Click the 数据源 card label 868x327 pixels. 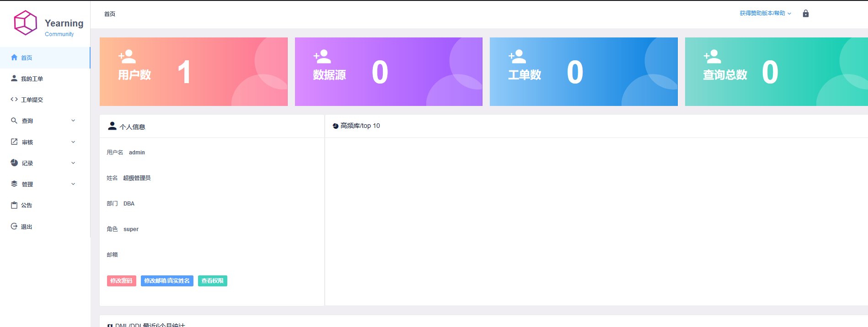pyautogui.click(x=329, y=75)
